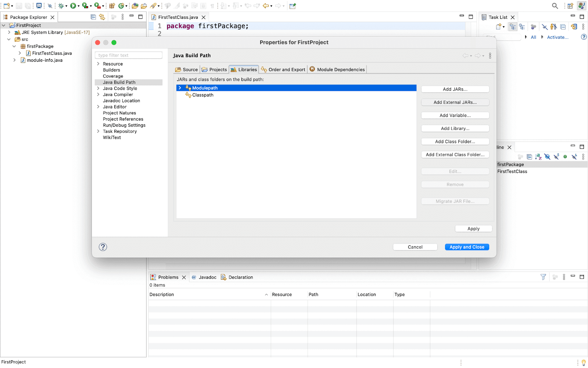Click the green Run button in toolbar
588x368 pixels.
click(73, 6)
